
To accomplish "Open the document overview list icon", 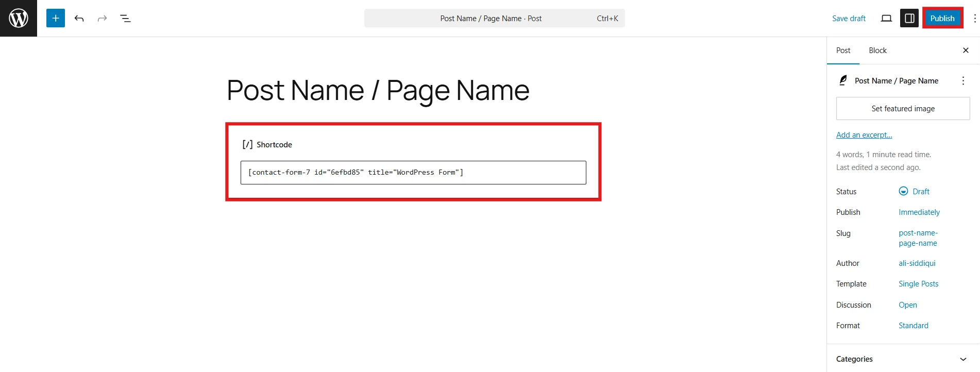I will click(125, 19).
